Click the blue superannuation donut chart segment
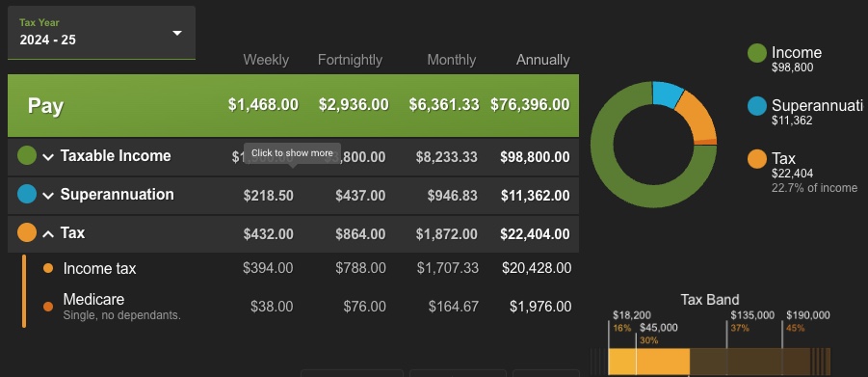 (x=669, y=94)
